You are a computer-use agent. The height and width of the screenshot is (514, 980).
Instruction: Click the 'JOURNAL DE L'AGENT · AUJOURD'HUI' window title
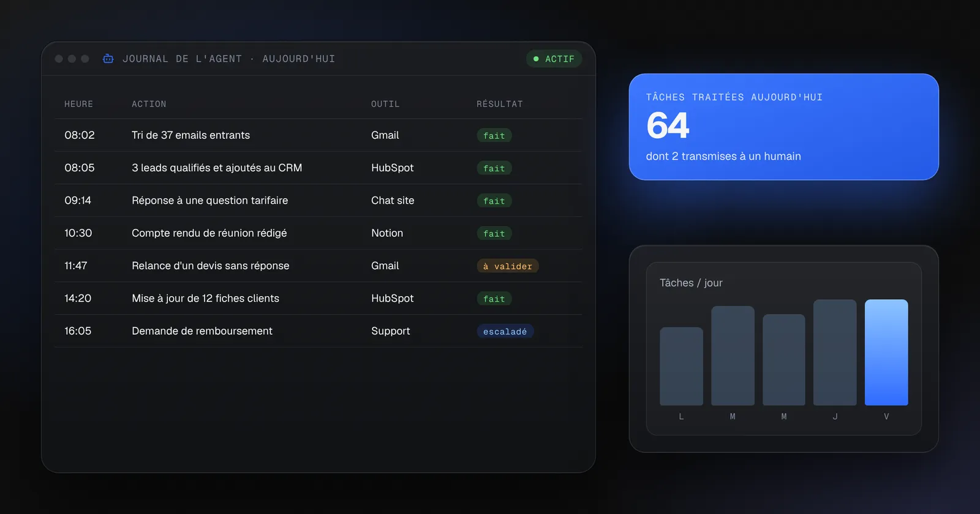point(229,59)
